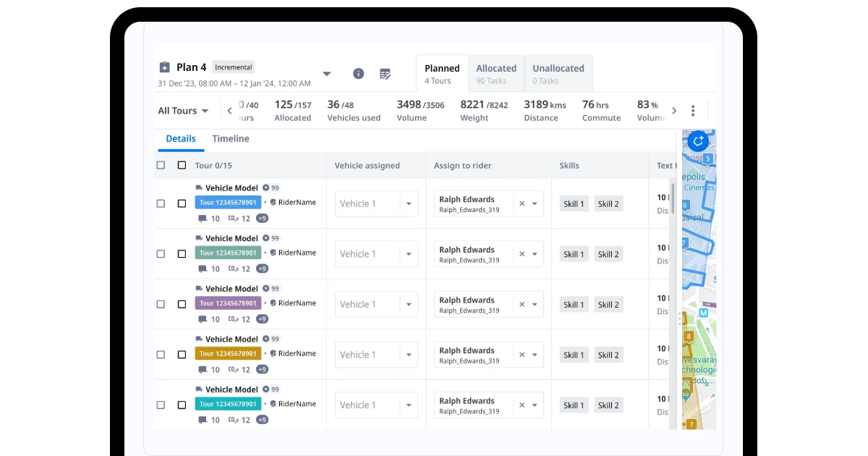The width and height of the screenshot is (868, 456).
Task: Open Vehicle 1 dropdown in the blue tour row
Action: (376, 203)
